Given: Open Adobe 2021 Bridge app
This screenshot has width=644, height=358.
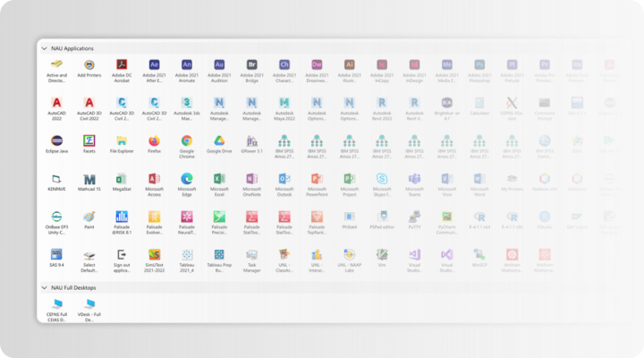Looking at the screenshot, I should click(x=252, y=65).
